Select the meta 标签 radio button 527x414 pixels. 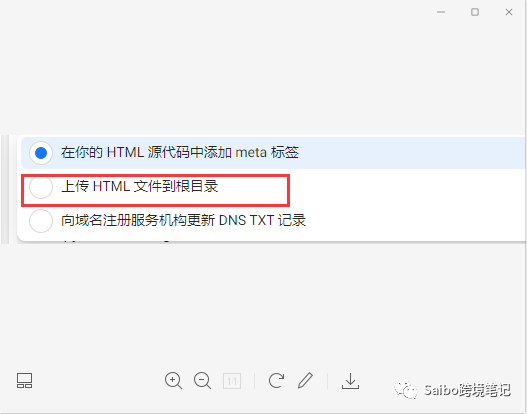coord(41,153)
